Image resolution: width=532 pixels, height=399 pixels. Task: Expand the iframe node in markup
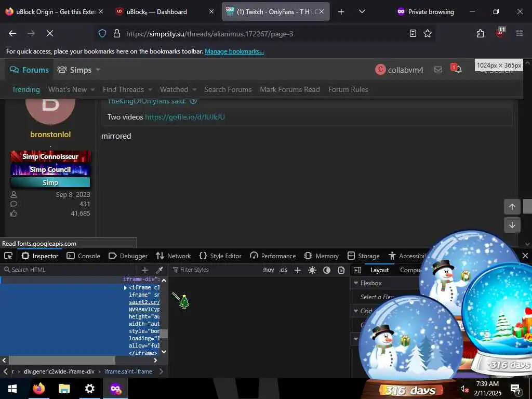[x=125, y=288]
